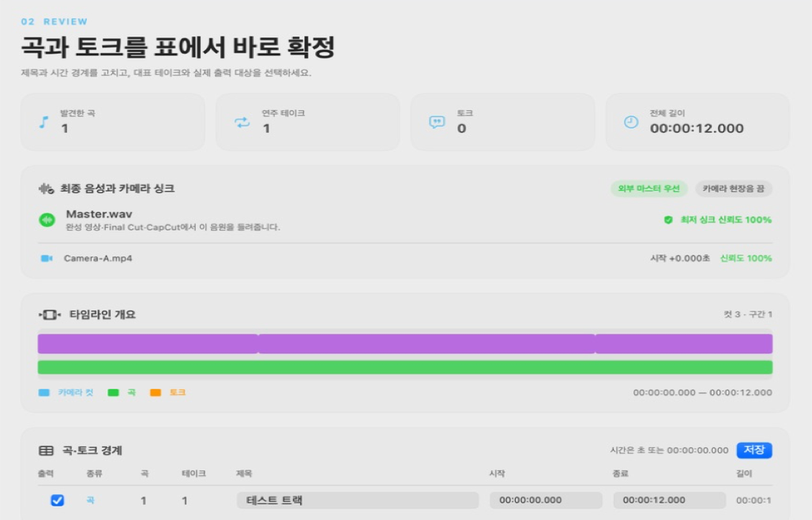
Task: Click the waveform icon next to 최종 음성과 카메라 싱크
Action: [46, 189]
